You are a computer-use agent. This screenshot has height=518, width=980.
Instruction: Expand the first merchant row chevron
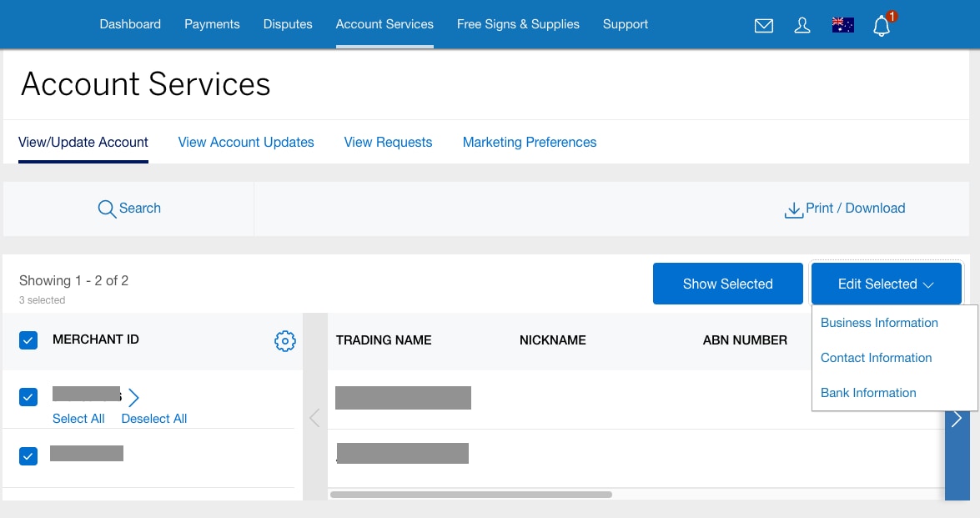[x=133, y=397]
